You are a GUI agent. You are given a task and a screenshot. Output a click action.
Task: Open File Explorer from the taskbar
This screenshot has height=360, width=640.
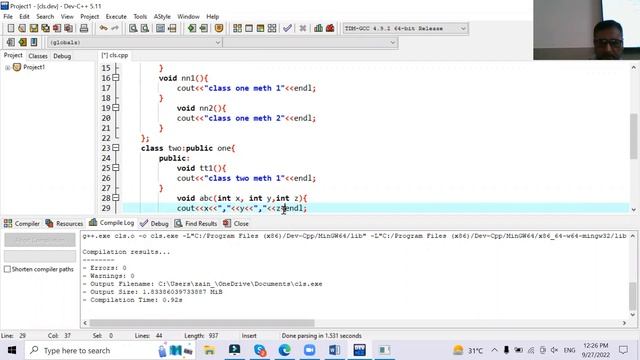coord(209,350)
